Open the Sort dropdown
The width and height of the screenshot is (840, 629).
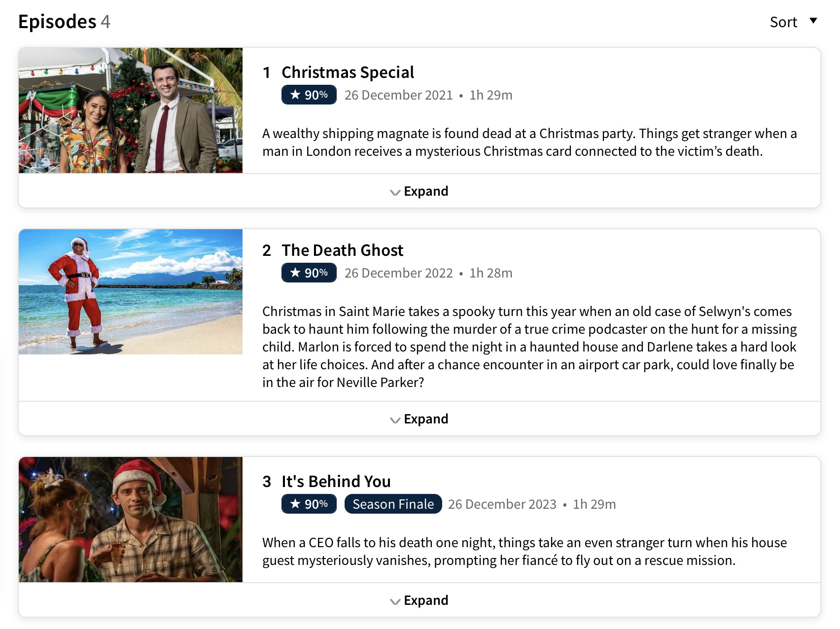pos(783,22)
